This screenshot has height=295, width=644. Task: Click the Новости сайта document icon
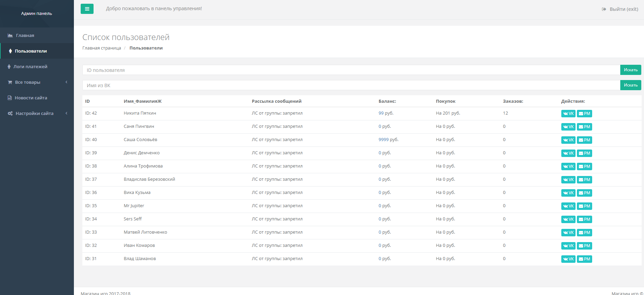click(10, 98)
